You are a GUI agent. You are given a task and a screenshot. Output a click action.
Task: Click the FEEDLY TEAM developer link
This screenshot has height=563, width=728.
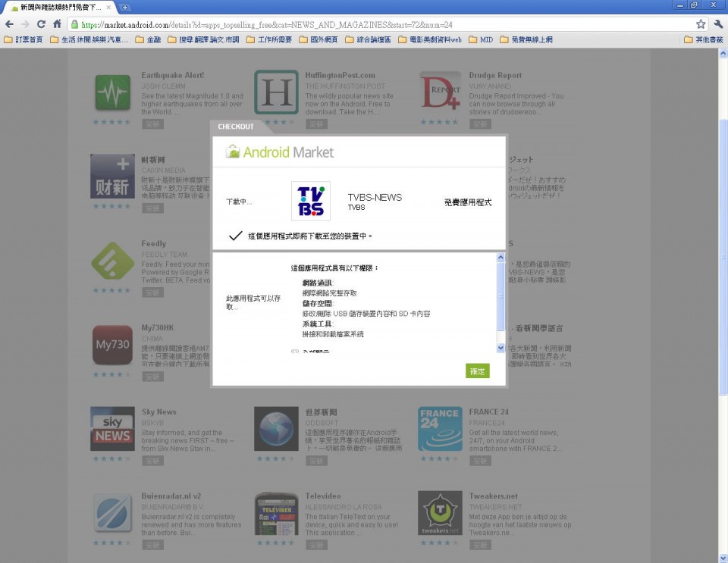[165, 255]
